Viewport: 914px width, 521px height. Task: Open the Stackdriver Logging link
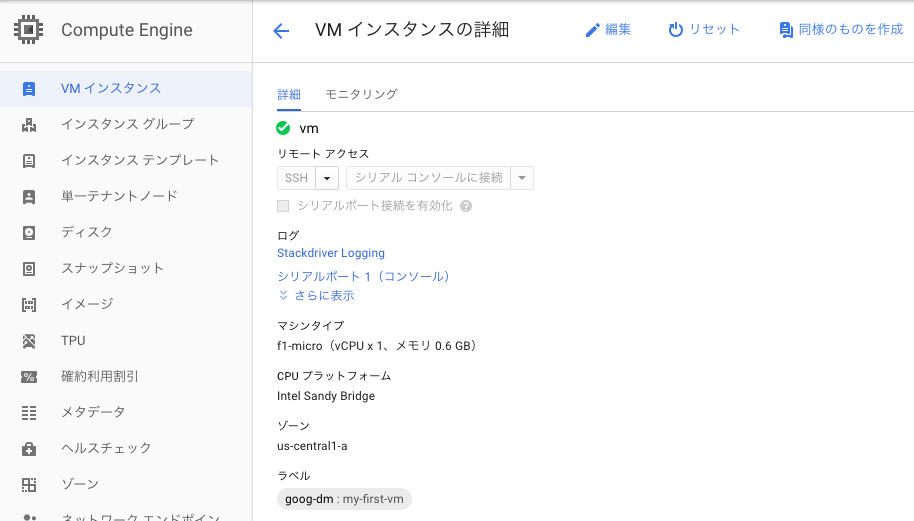coord(331,254)
